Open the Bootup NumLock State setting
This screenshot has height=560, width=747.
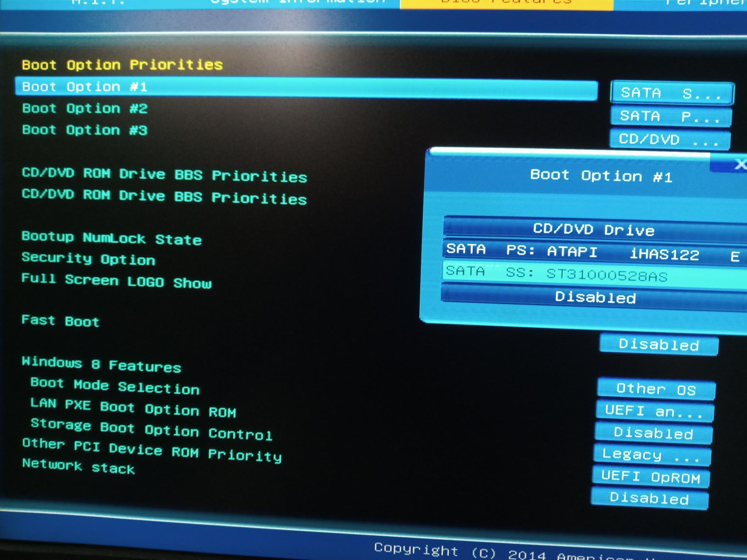(x=112, y=238)
